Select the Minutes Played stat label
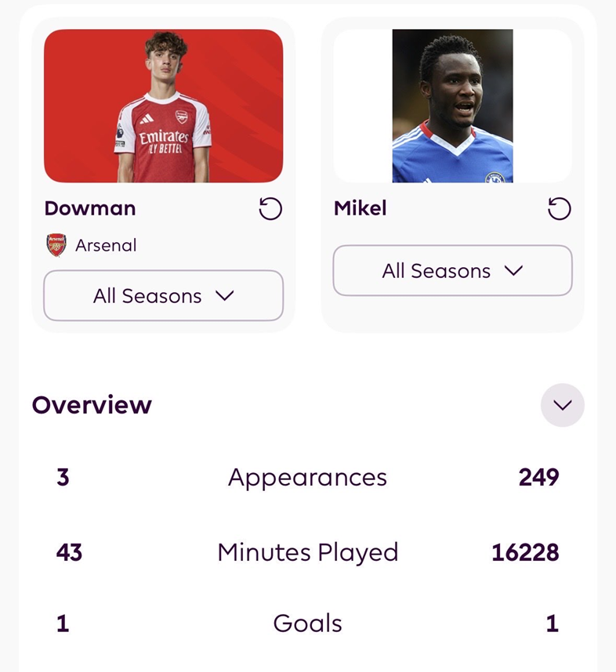Image resolution: width=616 pixels, height=672 pixels. (x=307, y=552)
